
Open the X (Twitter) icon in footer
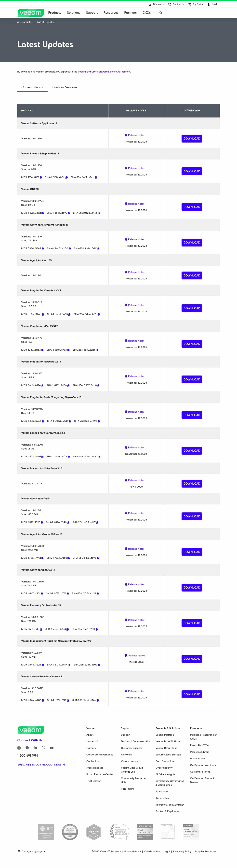tap(43, 748)
